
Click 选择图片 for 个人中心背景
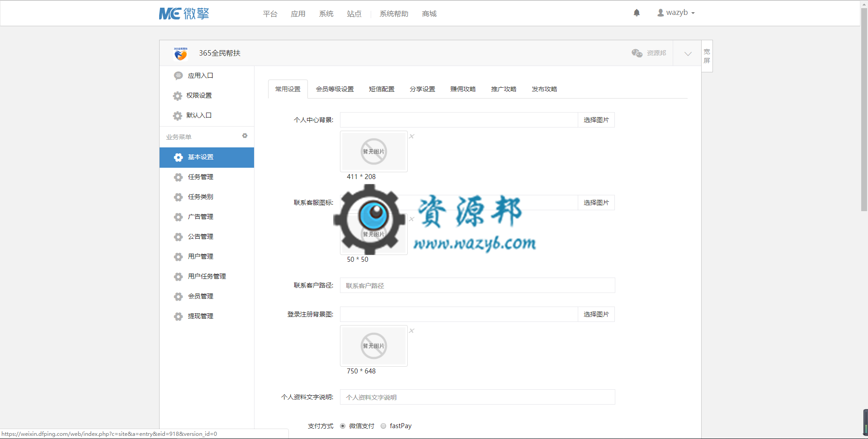tap(596, 120)
